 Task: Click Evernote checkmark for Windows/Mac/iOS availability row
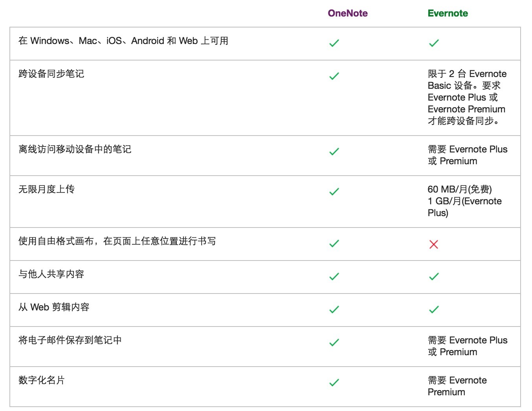434,43
